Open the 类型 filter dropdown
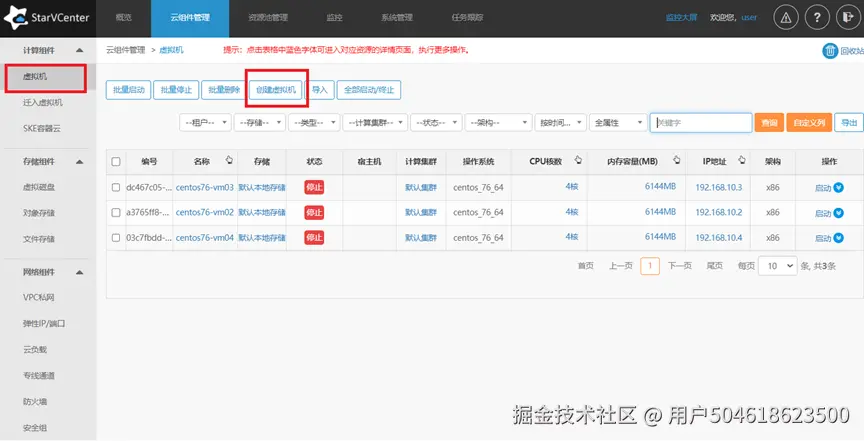This screenshot has height=441, width=864. 314,122
